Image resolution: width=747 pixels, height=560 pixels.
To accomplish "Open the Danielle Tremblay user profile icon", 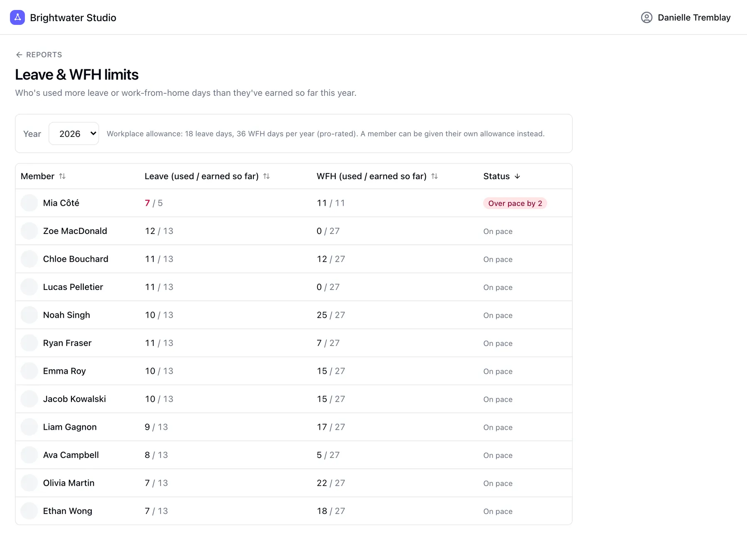I will (647, 17).
